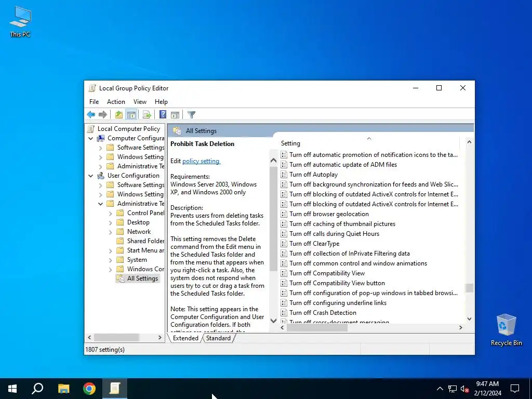Click the settings list horizontal scrollbar thumb

tap(317, 328)
